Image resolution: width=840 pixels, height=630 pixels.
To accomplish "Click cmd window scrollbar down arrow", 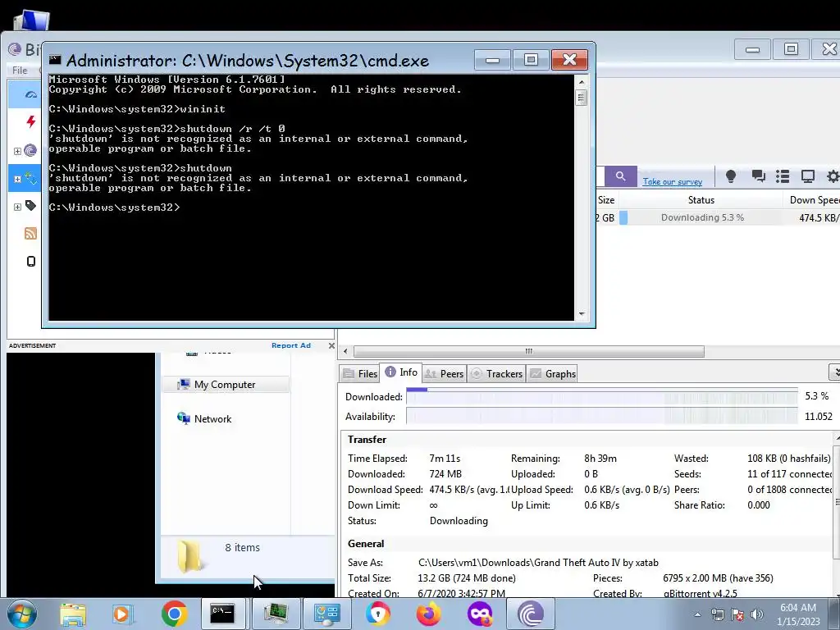I will tap(582, 314).
